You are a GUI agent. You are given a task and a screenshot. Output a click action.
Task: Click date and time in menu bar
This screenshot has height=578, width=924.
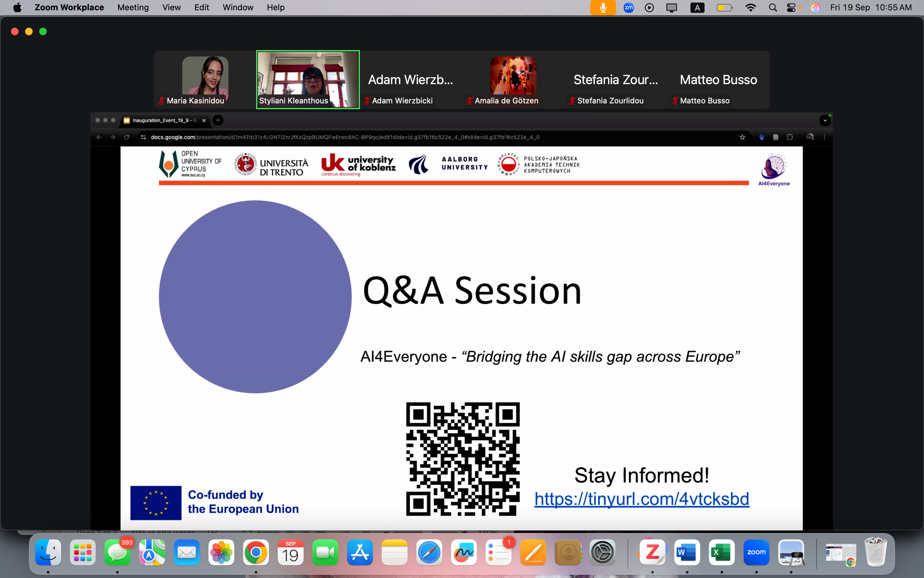pyautogui.click(x=871, y=8)
